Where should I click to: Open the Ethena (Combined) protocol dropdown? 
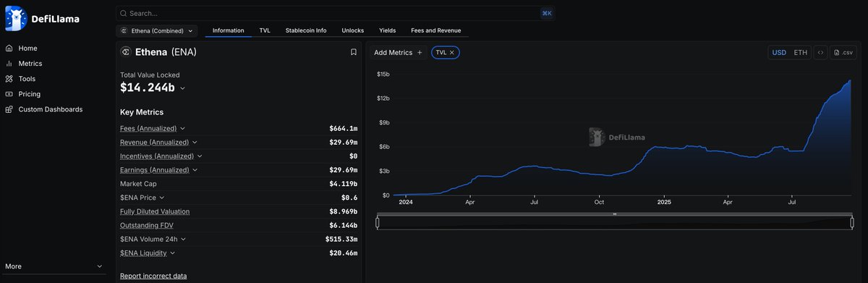coord(157,31)
